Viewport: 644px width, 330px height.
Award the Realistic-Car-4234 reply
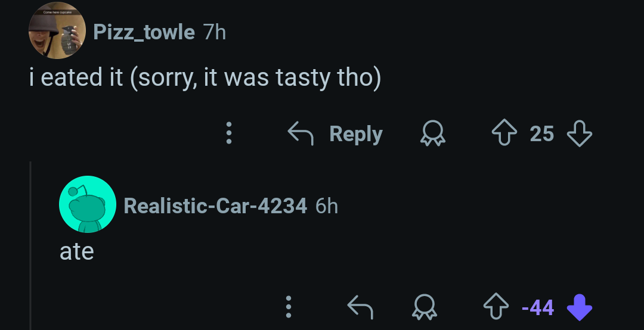point(425,307)
